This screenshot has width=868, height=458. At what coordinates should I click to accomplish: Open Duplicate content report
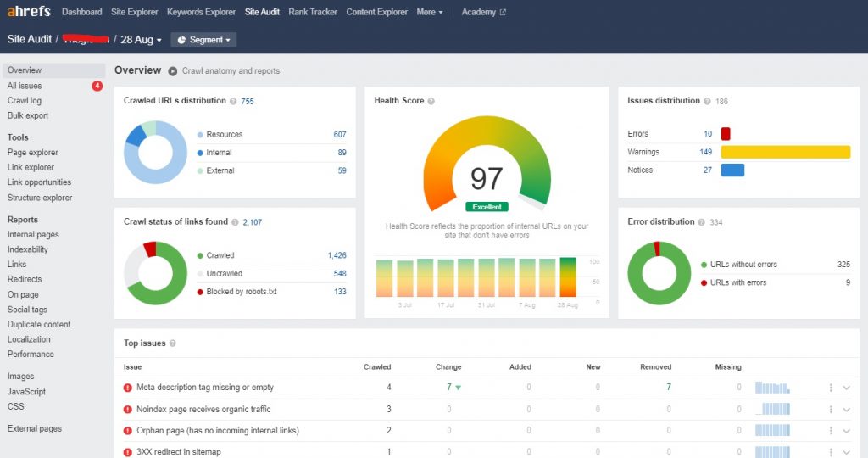tap(39, 325)
